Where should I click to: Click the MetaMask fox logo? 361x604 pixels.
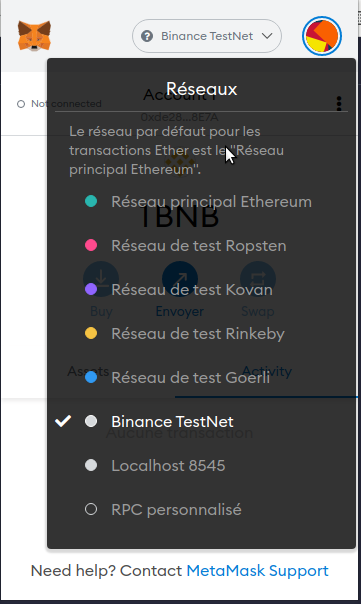point(34,36)
